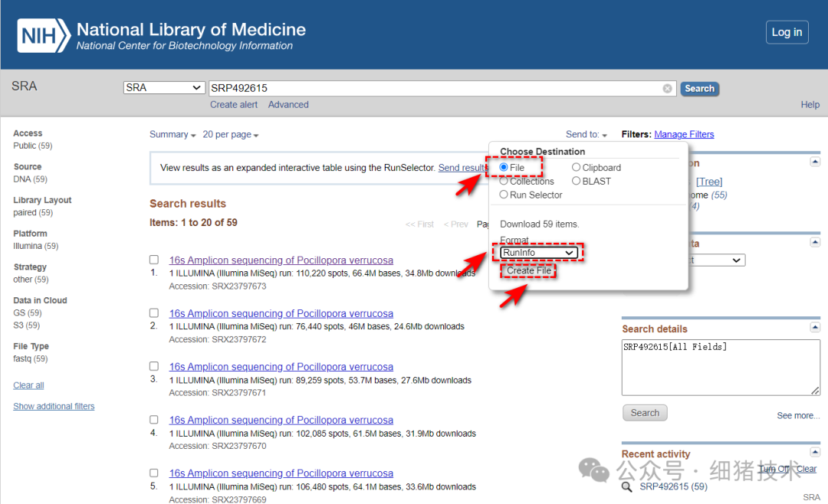The width and height of the screenshot is (828, 504).
Task: Click the magnifier icon beside SRP492615 activity
Action: coord(627,486)
